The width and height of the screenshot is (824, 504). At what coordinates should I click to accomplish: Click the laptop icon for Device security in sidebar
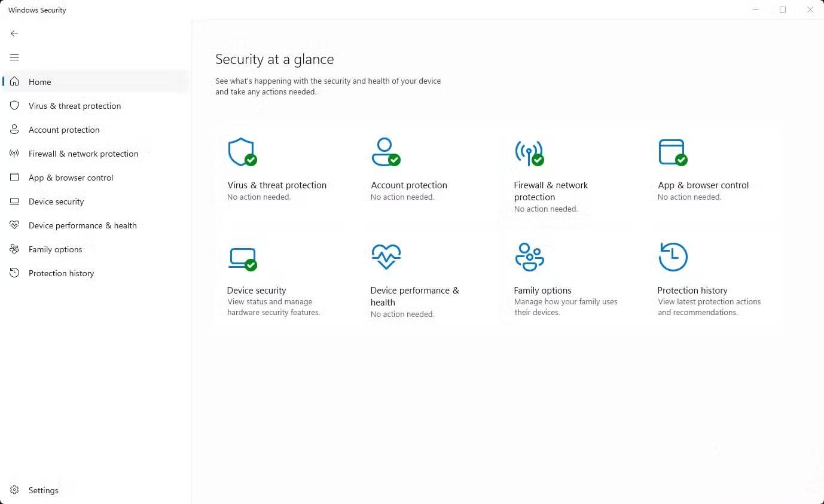point(14,201)
